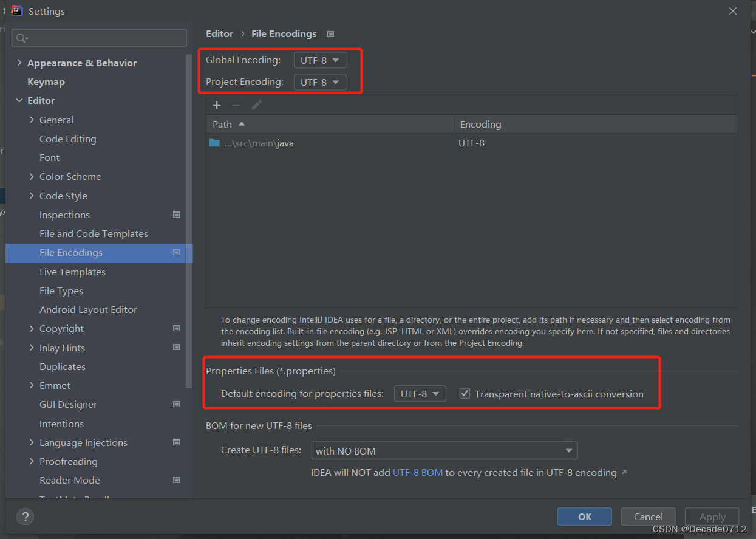Open the UTF-8 BOM link
Screen dimensions: 756x539
pos(418,472)
